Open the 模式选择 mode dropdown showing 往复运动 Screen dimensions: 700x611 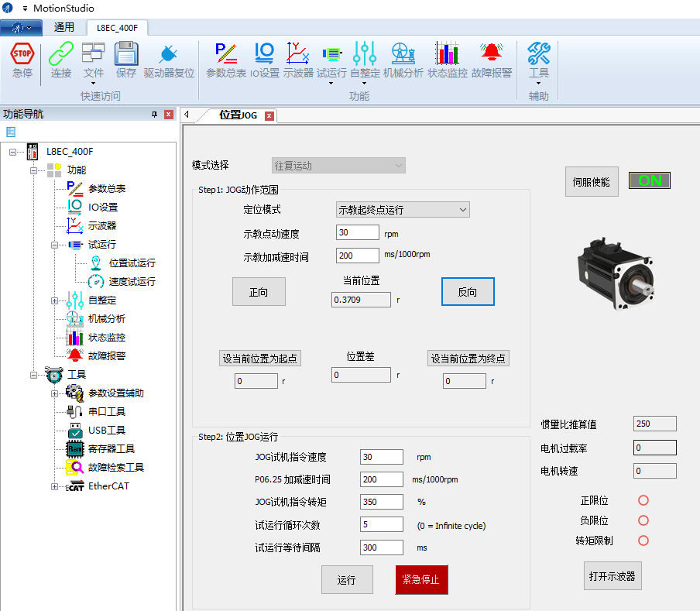[x=338, y=165]
